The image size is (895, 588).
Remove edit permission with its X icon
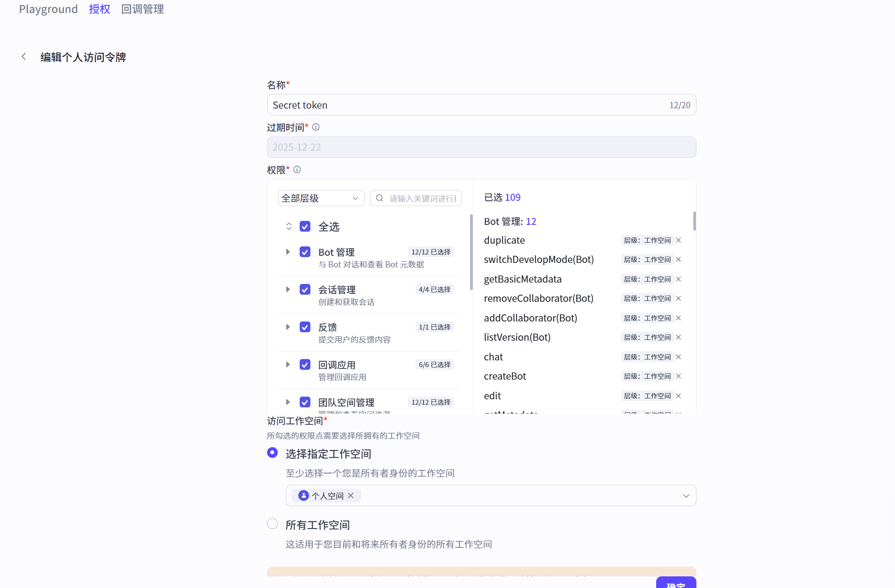pos(679,396)
